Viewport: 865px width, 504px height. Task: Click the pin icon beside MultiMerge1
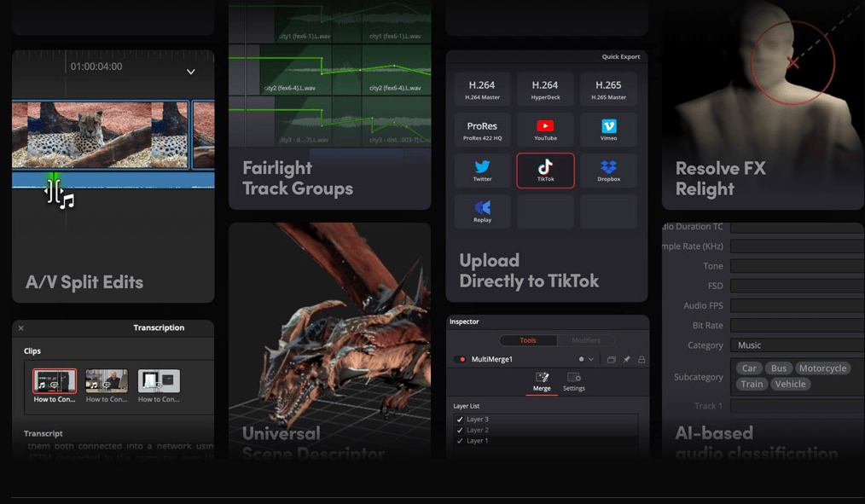click(626, 360)
